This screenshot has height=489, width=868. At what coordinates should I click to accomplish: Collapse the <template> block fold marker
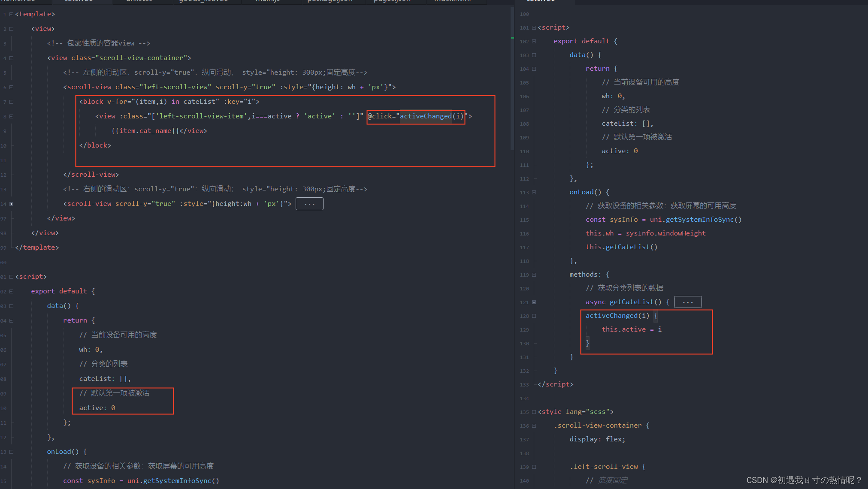coord(11,15)
